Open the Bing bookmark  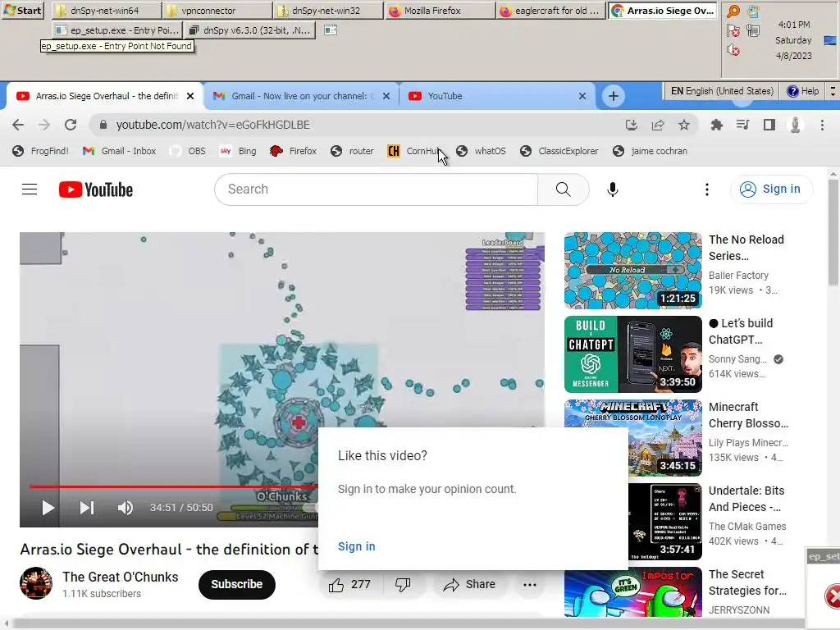click(x=239, y=151)
